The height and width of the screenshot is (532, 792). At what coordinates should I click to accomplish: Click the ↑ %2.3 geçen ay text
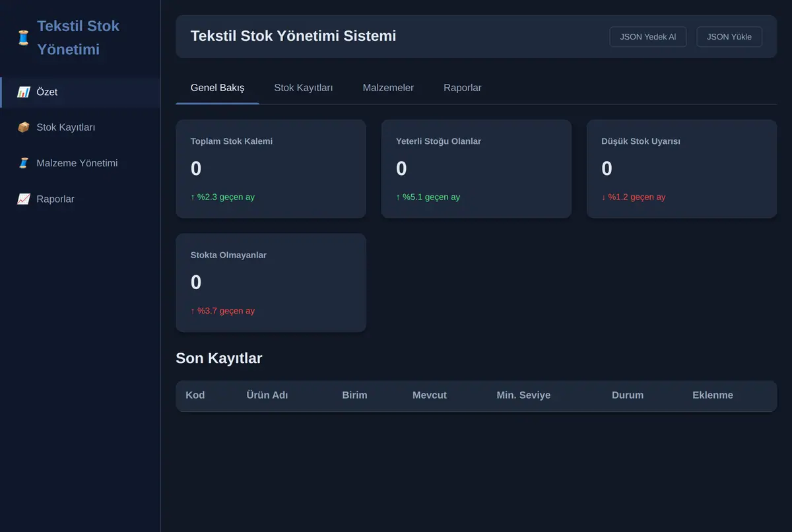click(222, 197)
